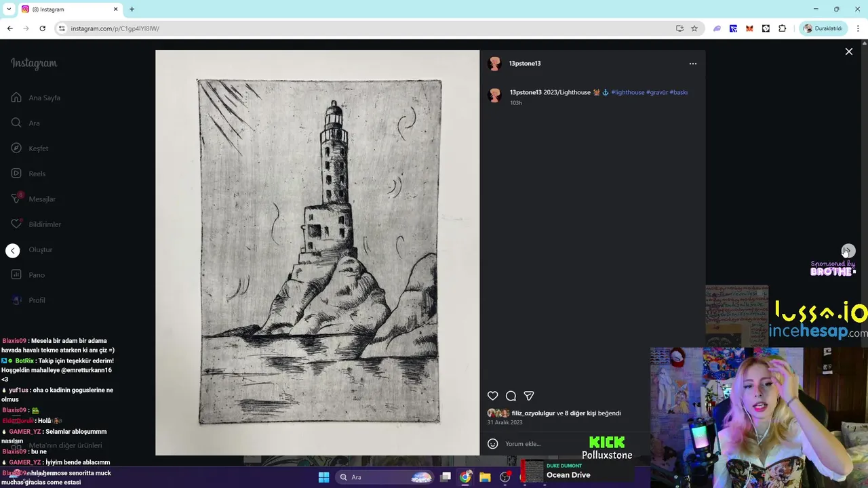The image size is (868, 488).
Task: Click the #lighthouse hashtag
Action: (627, 92)
